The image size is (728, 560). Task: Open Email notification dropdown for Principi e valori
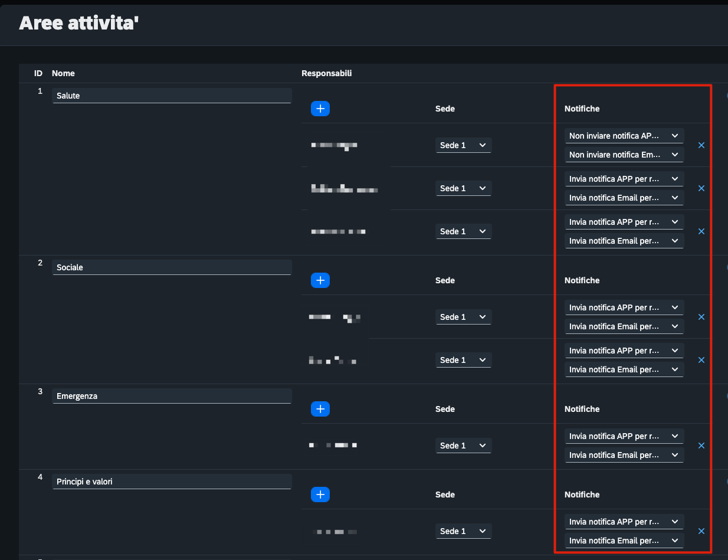[x=624, y=541]
